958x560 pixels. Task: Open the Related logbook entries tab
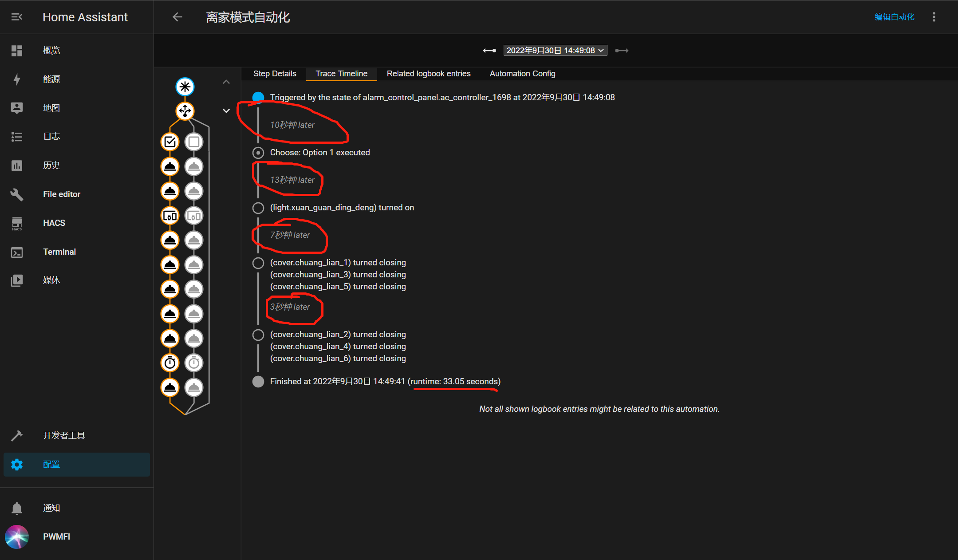click(x=428, y=74)
